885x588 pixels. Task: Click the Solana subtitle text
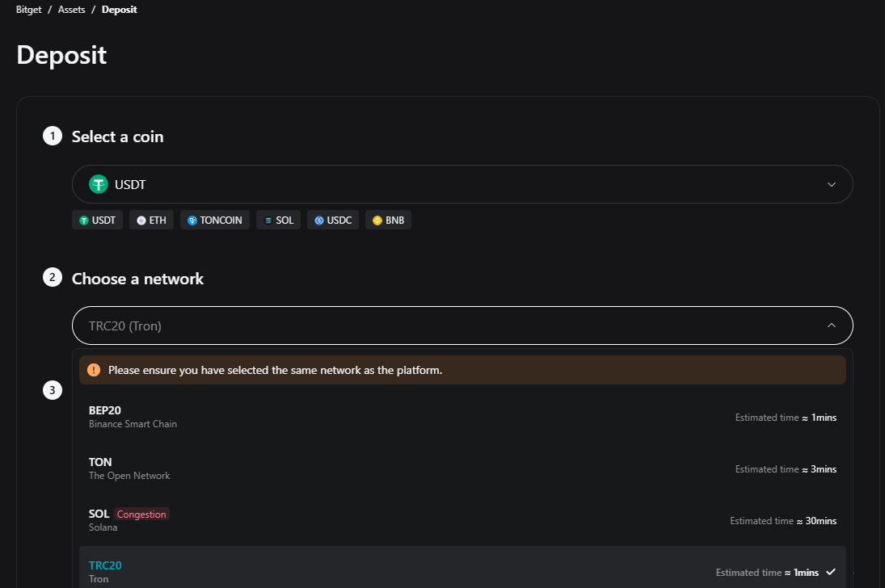pos(103,527)
